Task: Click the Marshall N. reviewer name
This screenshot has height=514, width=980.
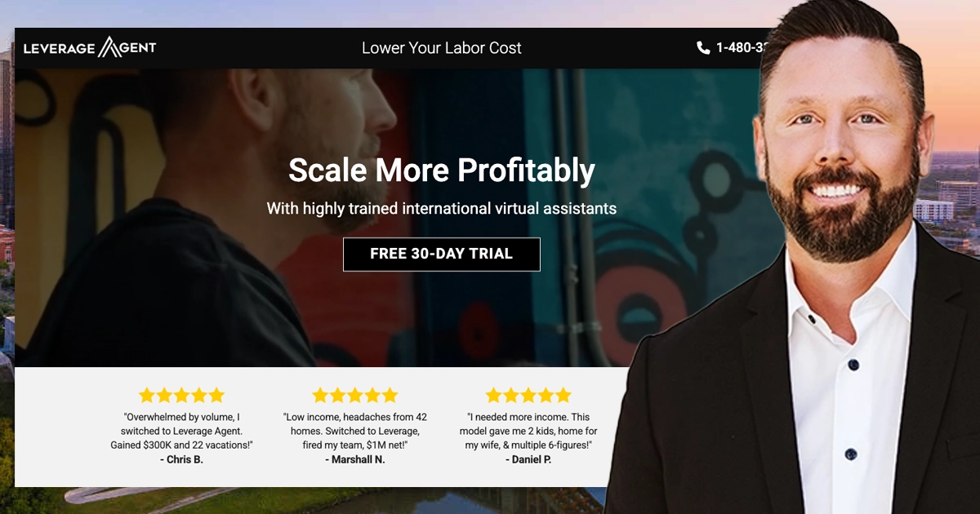Action: point(355,459)
